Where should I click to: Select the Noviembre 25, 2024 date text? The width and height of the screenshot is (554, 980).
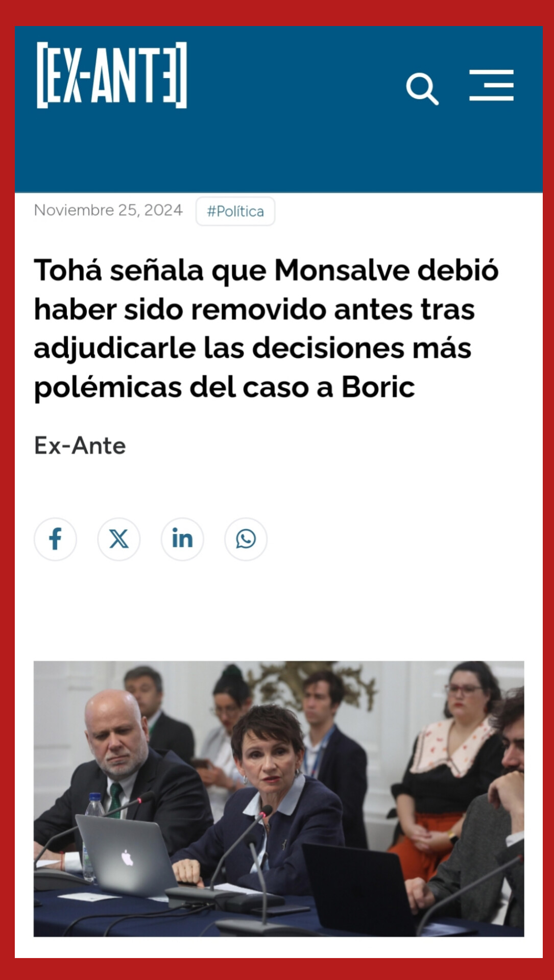[x=108, y=210]
